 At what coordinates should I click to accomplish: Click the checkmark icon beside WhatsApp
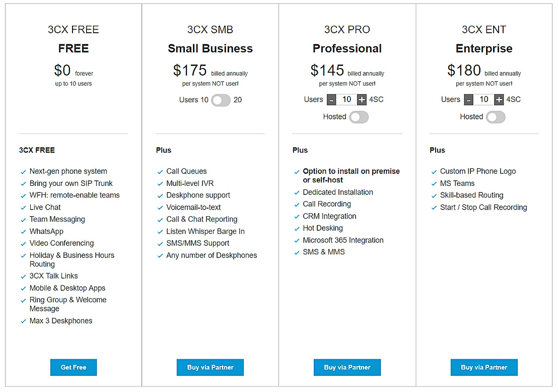(23, 231)
